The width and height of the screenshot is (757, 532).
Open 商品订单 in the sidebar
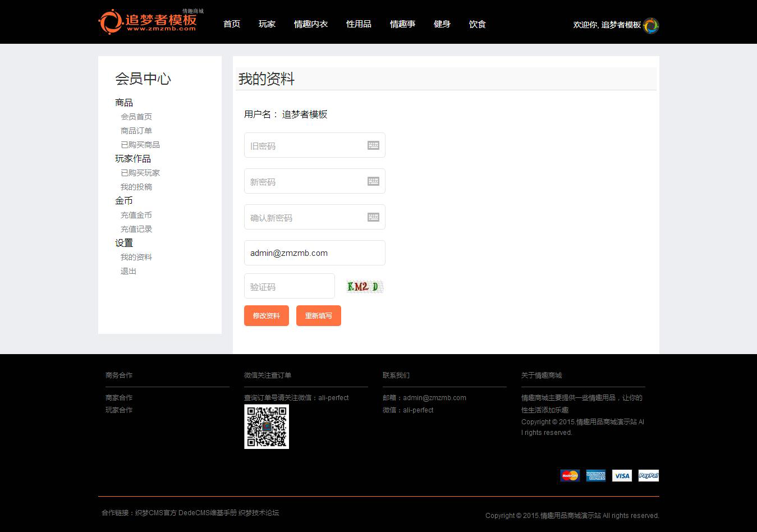[x=136, y=131]
